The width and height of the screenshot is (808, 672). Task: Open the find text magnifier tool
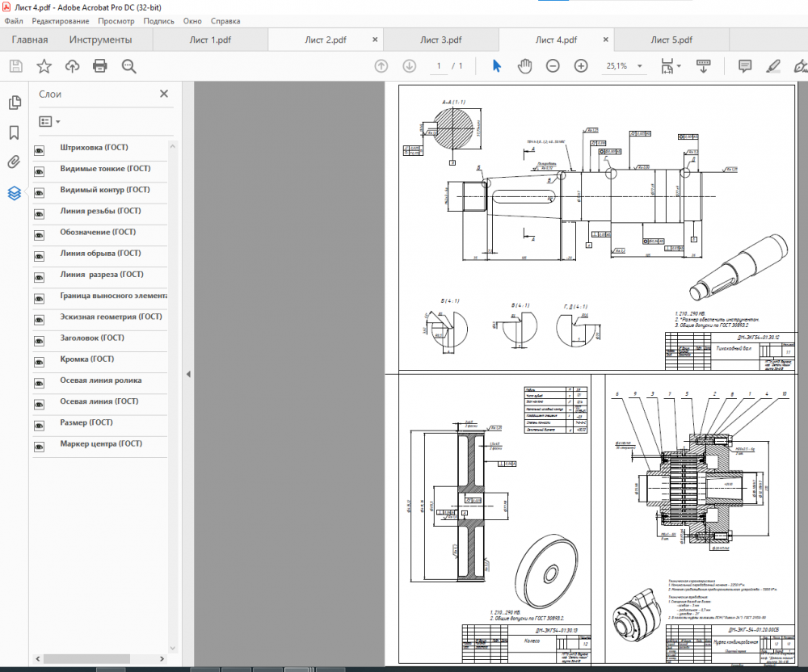(x=128, y=66)
